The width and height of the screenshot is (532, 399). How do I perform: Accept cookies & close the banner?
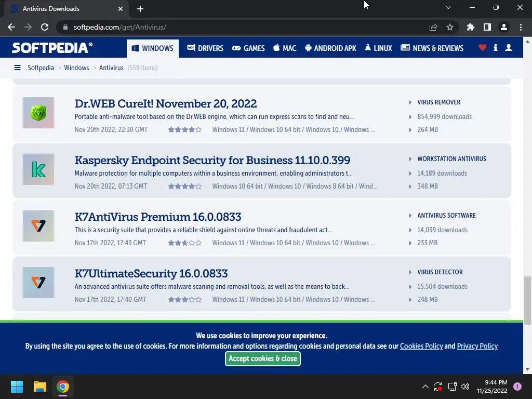tap(262, 358)
